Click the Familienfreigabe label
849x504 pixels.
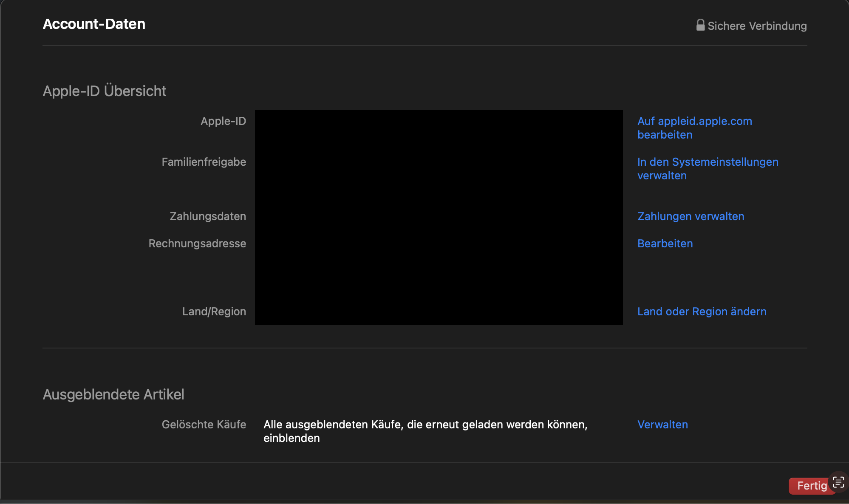[x=204, y=162]
